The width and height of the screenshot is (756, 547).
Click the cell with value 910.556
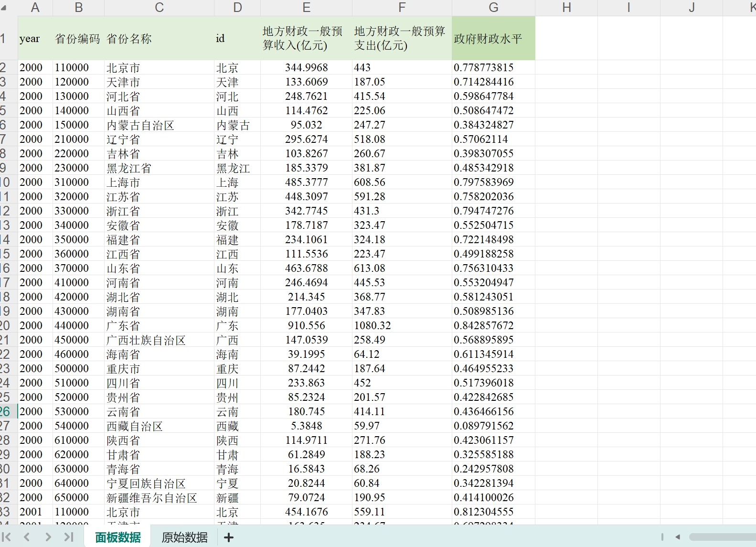tap(306, 326)
